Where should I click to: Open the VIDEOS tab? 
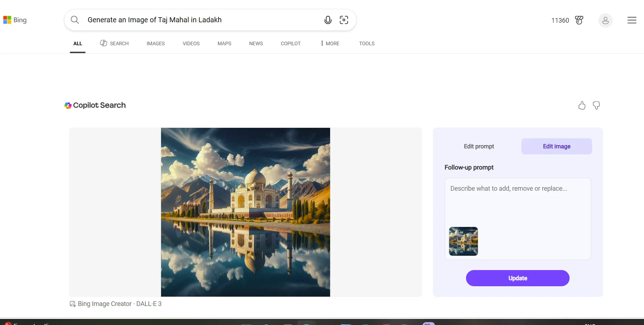191,43
